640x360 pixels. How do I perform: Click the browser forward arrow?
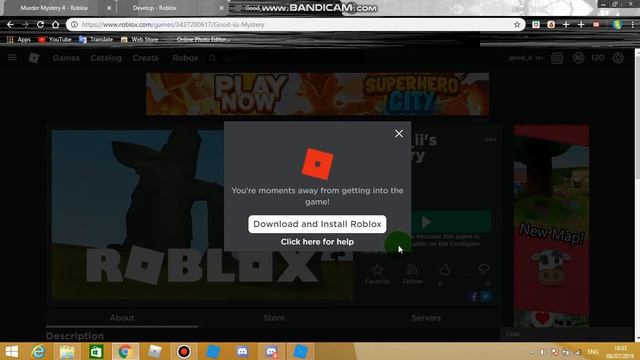click(x=25, y=24)
